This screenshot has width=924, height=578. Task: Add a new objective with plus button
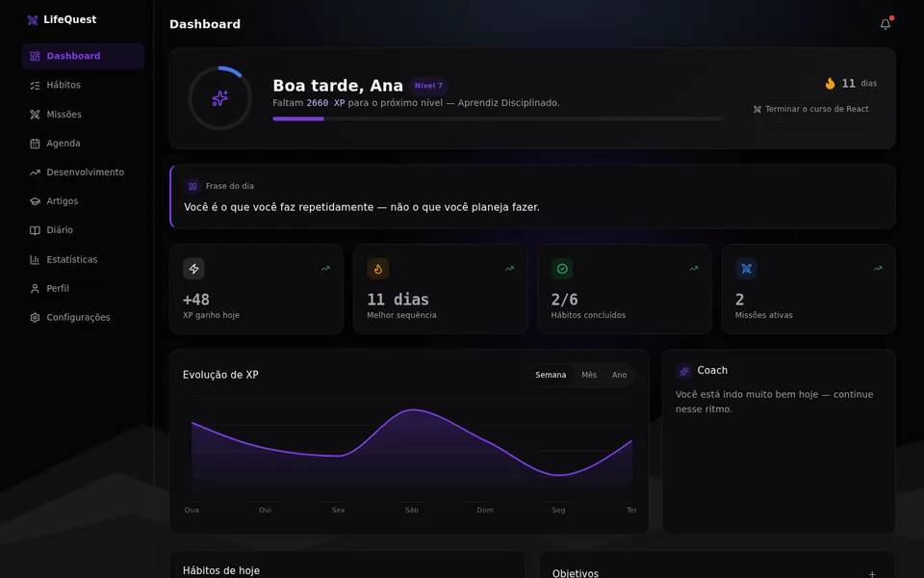click(872, 574)
